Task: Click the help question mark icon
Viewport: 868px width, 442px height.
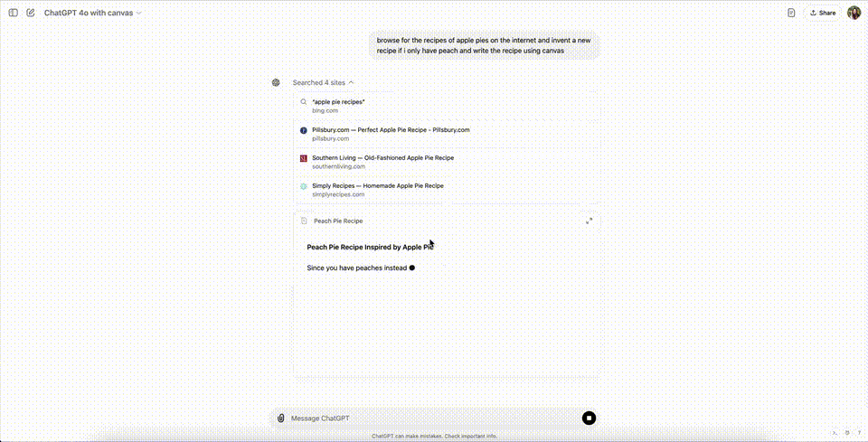Action: pos(859,433)
